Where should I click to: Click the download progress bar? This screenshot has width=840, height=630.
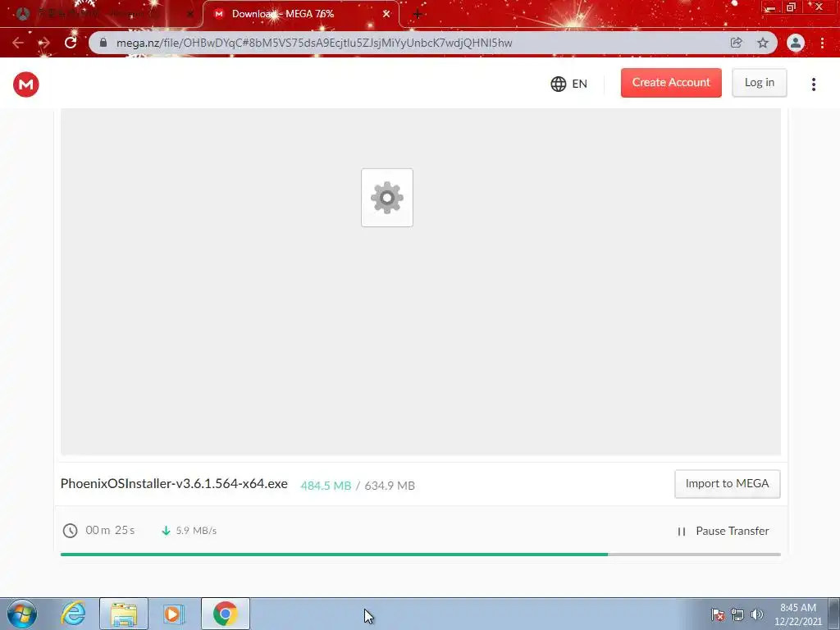[421, 555]
